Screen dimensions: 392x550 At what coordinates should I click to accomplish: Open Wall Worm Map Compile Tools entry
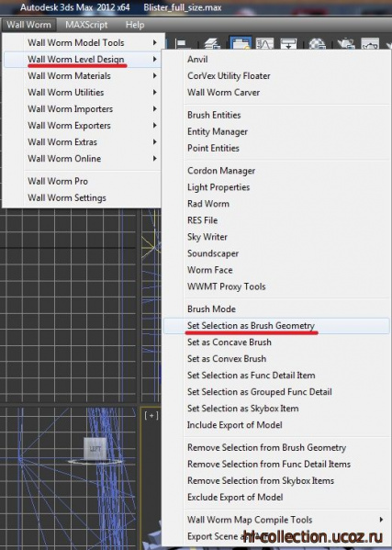(250, 520)
